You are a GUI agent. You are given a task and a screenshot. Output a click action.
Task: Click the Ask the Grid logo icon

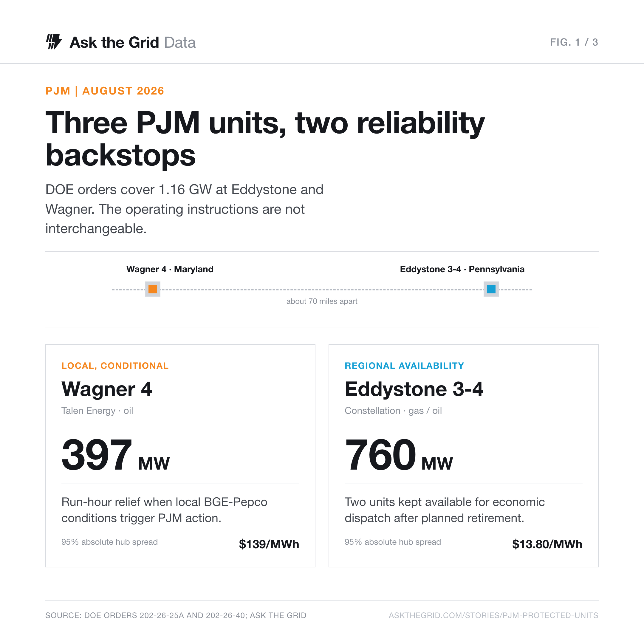(54, 42)
